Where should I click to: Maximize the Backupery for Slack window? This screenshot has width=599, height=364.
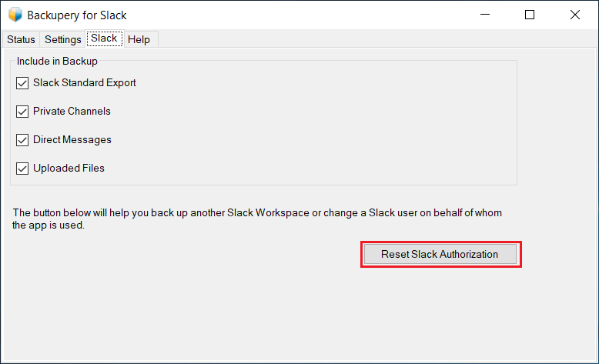530,15
